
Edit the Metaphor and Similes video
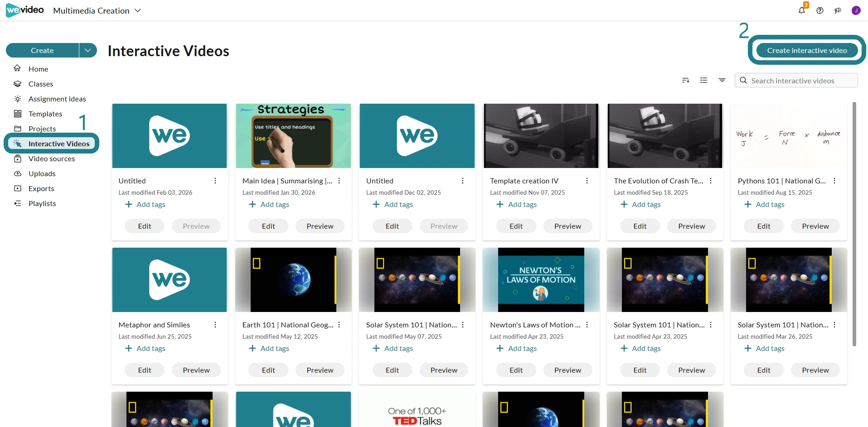pyautogui.click(x=145, y=370)
